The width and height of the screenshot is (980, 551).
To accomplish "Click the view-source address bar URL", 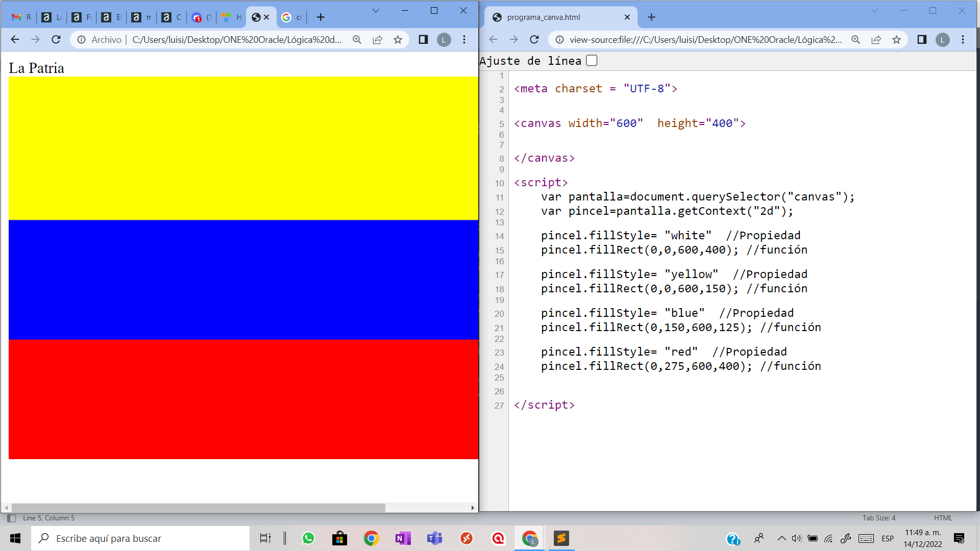I will pos(706,40).
